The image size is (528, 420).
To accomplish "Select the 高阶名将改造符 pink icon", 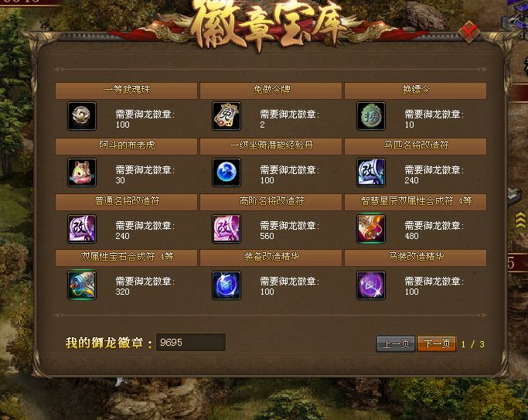I will point(227,228).
